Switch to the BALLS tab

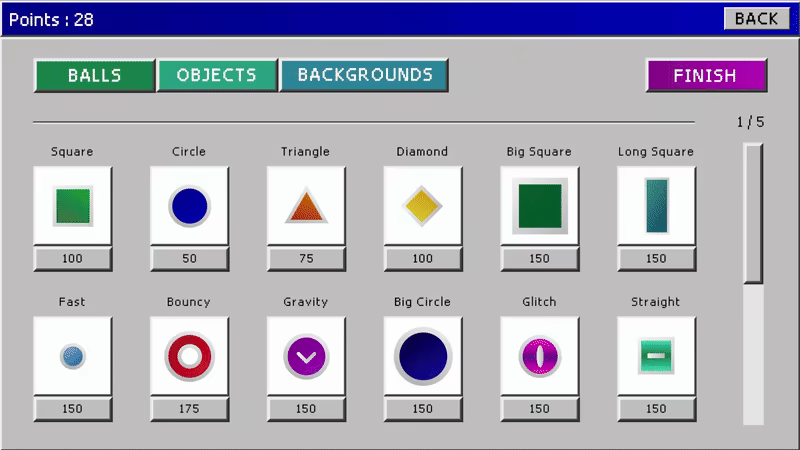click(94, 76)
